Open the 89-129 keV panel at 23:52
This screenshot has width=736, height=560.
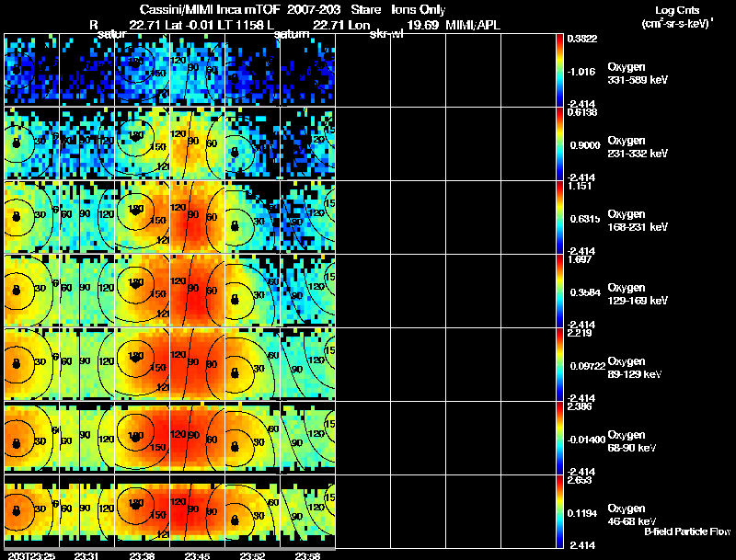click(252, 364)
